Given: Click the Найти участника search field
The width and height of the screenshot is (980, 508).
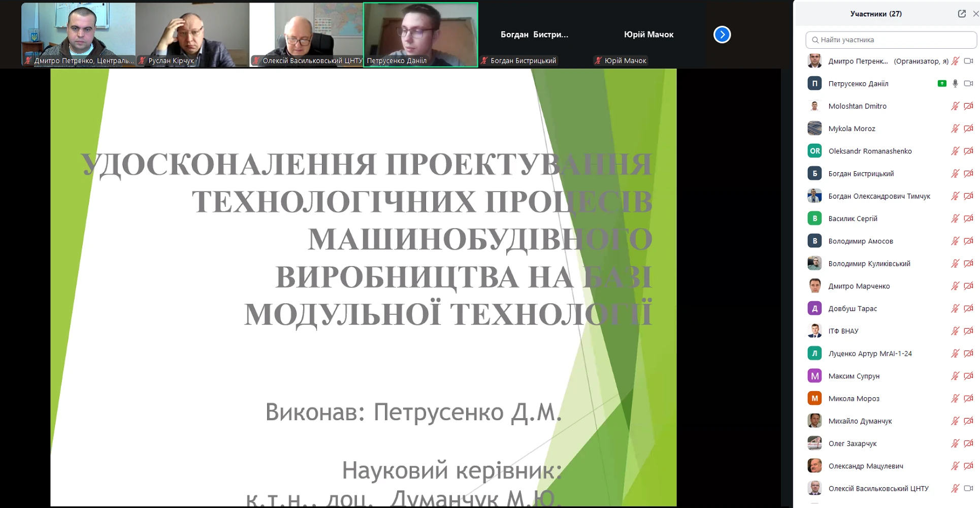Looking at the screenshot, I should (891, 40).
